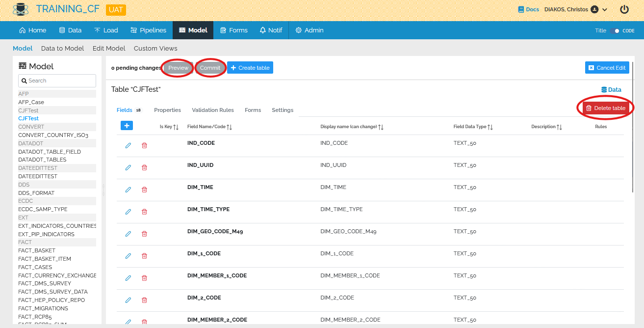Remove DIM_1_CODE field via trash icon
Image resolution: width=644 pixels, height=328 pixels.
tap(144, 256)
